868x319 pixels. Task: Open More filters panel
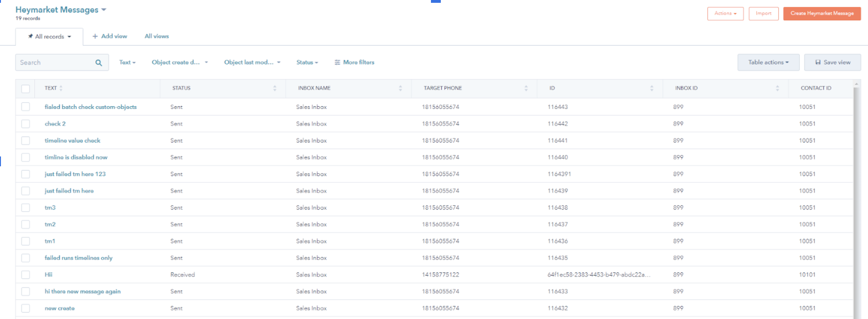point(354,62)
